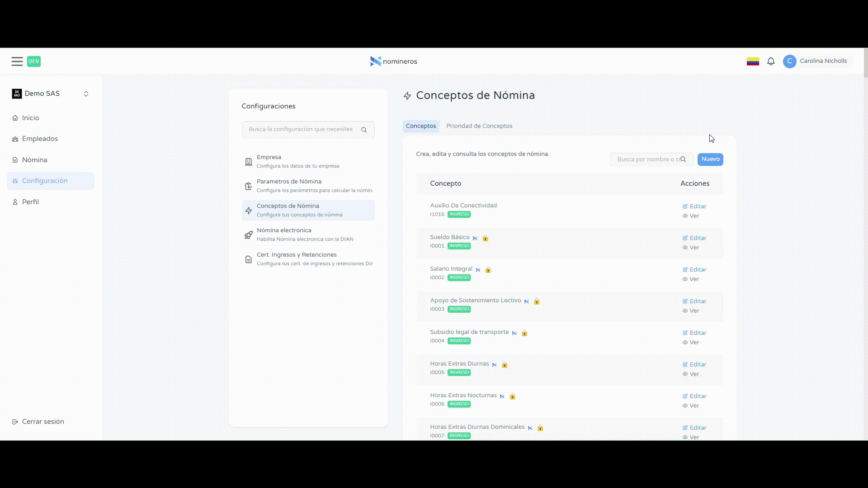Click lock icon beside Sueldo Básico
Image resolution: width=868 pixels, height=488 pixels.
click(x=485, y=238)
